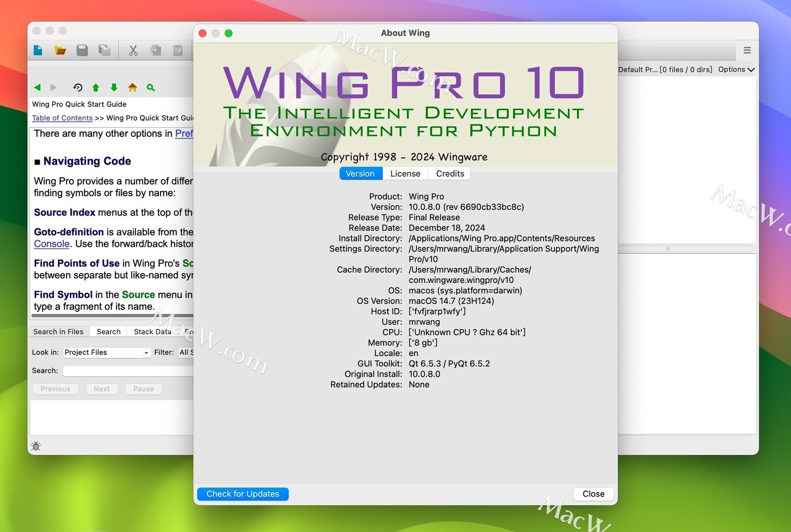Click the Paste clipboard icon
The image size is (791, 532).
pyautogui.click(x=178, y=50)
